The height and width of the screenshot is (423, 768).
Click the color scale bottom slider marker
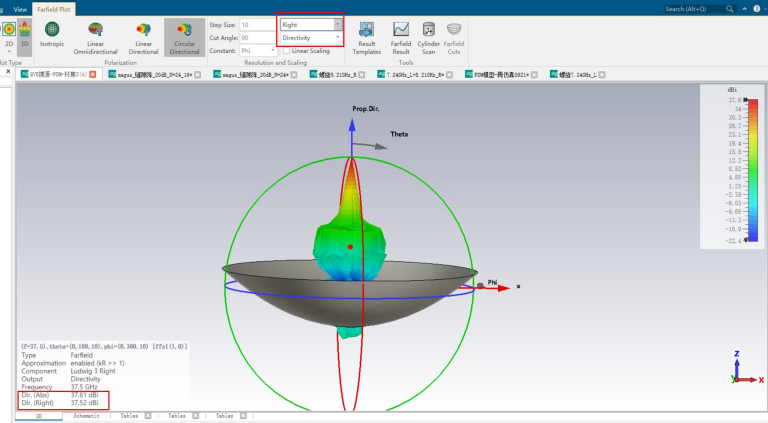746,240
